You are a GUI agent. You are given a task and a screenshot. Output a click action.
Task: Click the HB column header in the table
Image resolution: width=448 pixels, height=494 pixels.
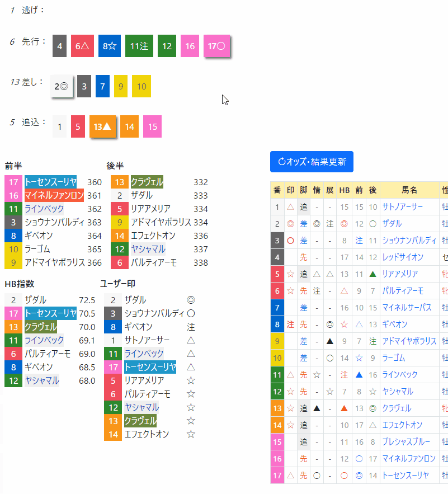pos(345,190)
